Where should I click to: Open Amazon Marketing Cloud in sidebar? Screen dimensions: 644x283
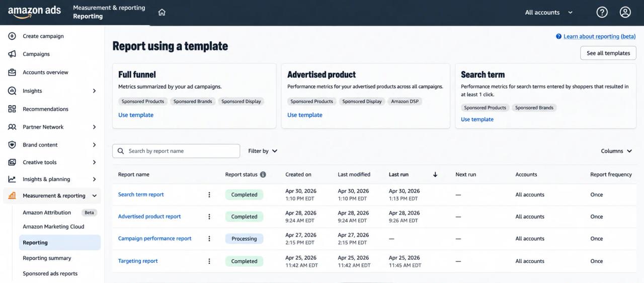[53, 227]
